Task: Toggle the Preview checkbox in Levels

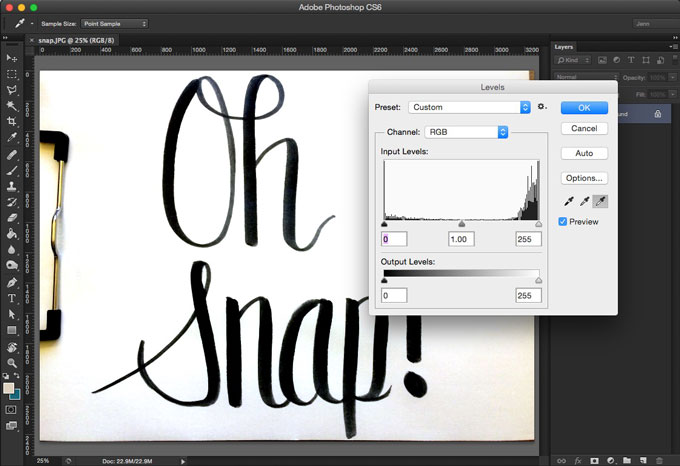Action: (x=562, y=222)
